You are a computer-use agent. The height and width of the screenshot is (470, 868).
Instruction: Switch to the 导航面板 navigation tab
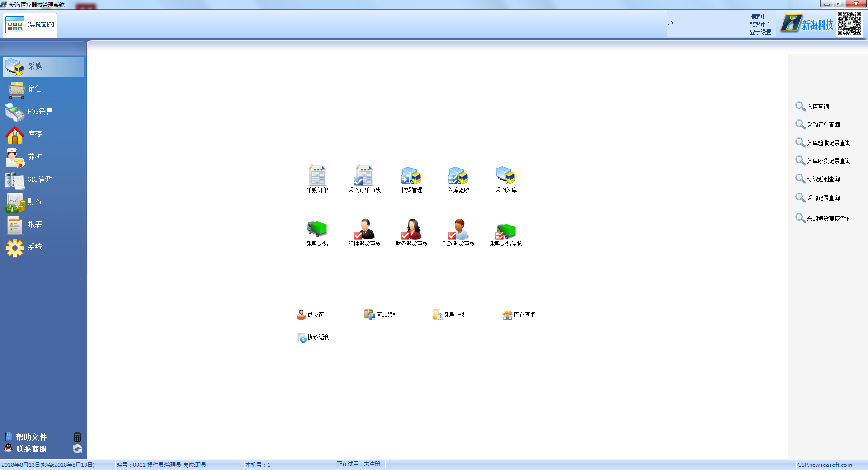pos(30,25)
